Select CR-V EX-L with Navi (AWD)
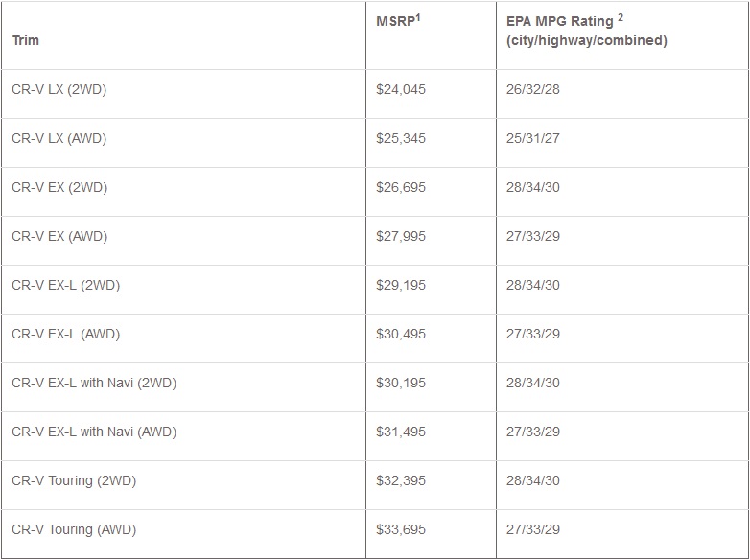Screen dimensions: 750x560 94,432
